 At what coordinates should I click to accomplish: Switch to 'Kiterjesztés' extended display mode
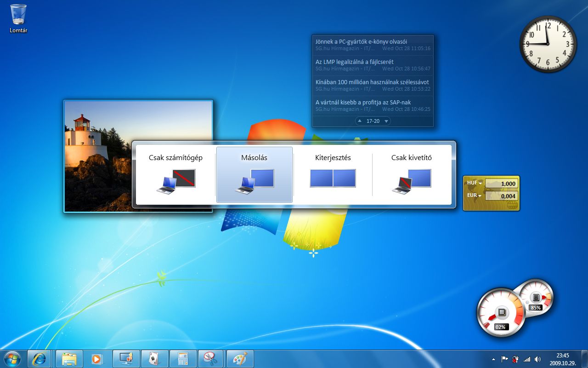pos(333,175)
